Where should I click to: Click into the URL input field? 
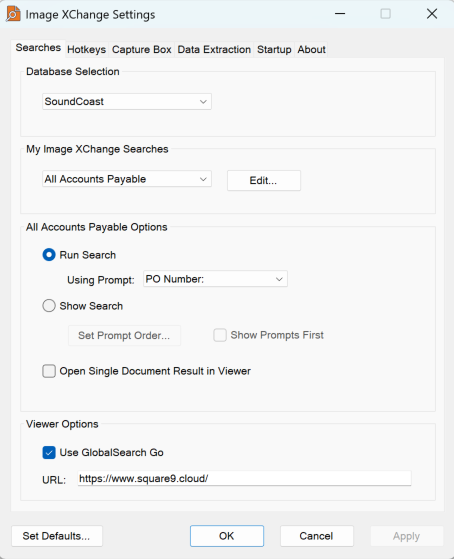[244, 478]
